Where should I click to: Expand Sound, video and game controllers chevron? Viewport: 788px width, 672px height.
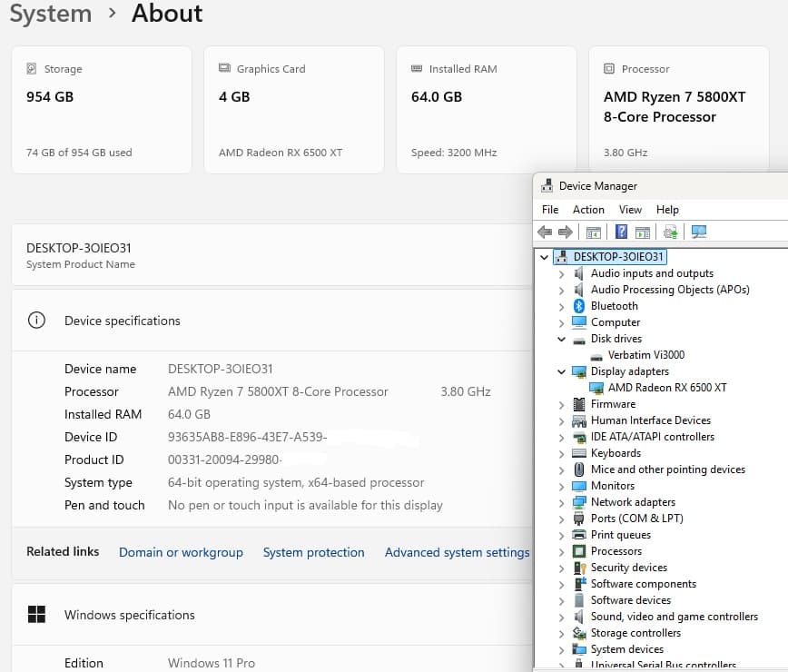[561, 618]
